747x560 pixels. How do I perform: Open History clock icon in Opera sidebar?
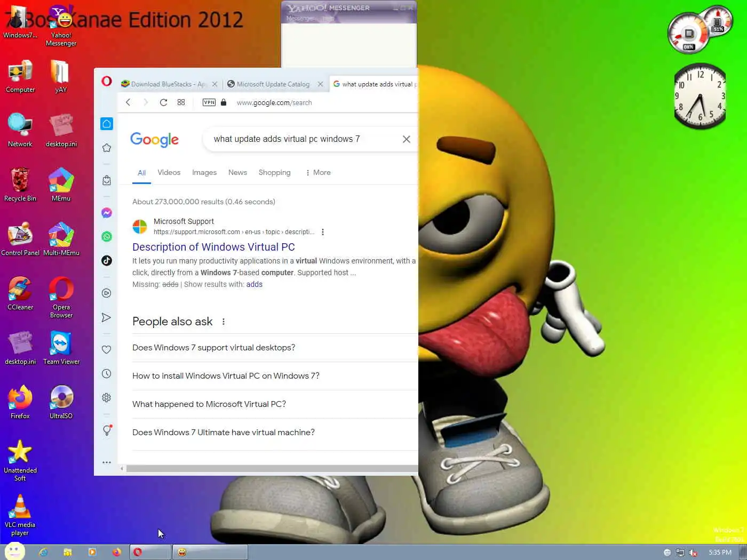107,374
